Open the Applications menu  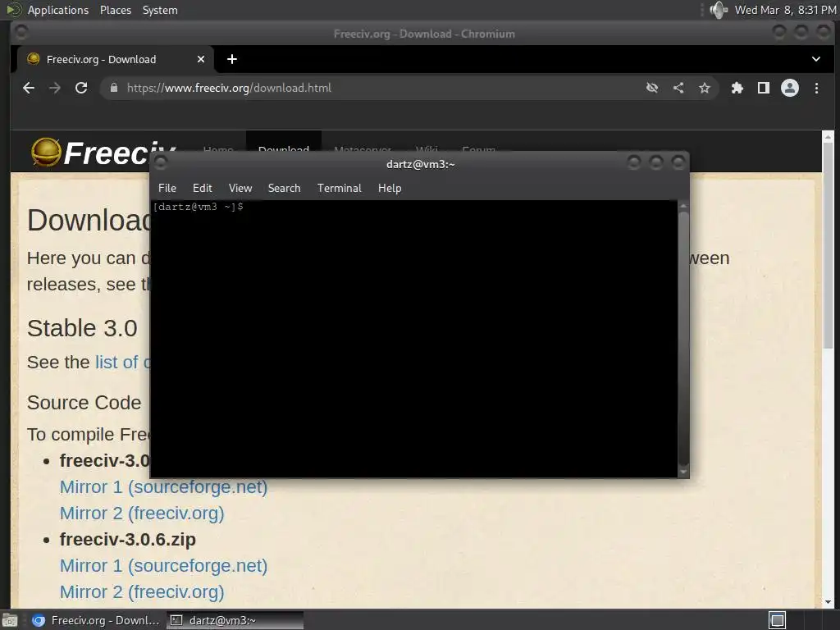tap(58, 10)
